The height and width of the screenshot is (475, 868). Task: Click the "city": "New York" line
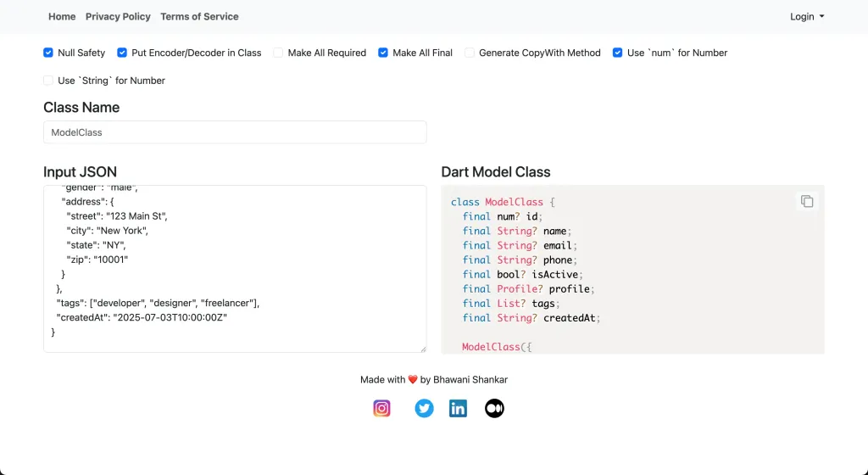click(108, 231)
